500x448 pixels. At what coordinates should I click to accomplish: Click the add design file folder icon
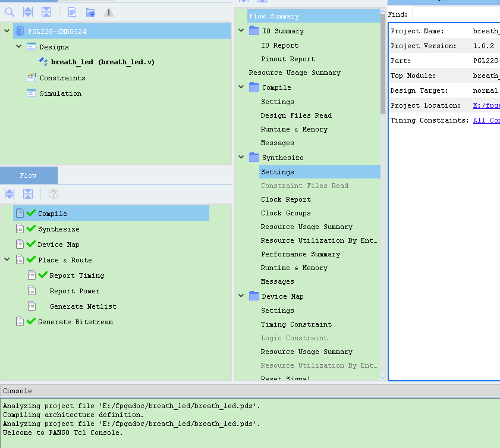tap(90, 12)
